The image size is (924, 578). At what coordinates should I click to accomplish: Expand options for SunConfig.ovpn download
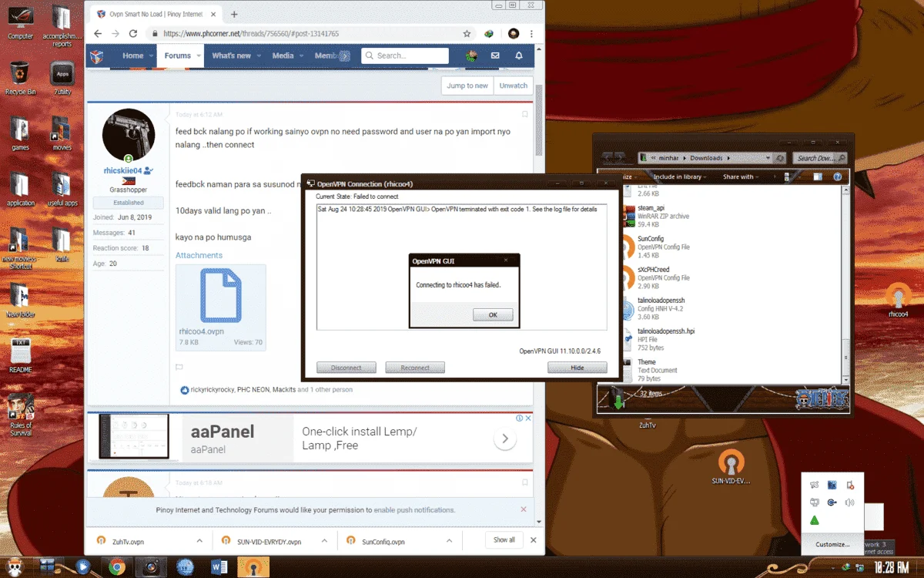pos(450,540)
